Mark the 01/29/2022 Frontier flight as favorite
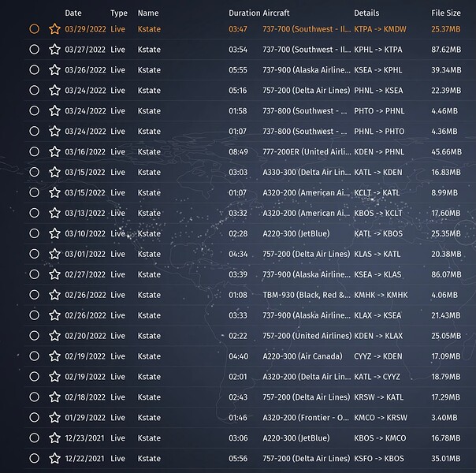476x473 pixels. point(54,418)
